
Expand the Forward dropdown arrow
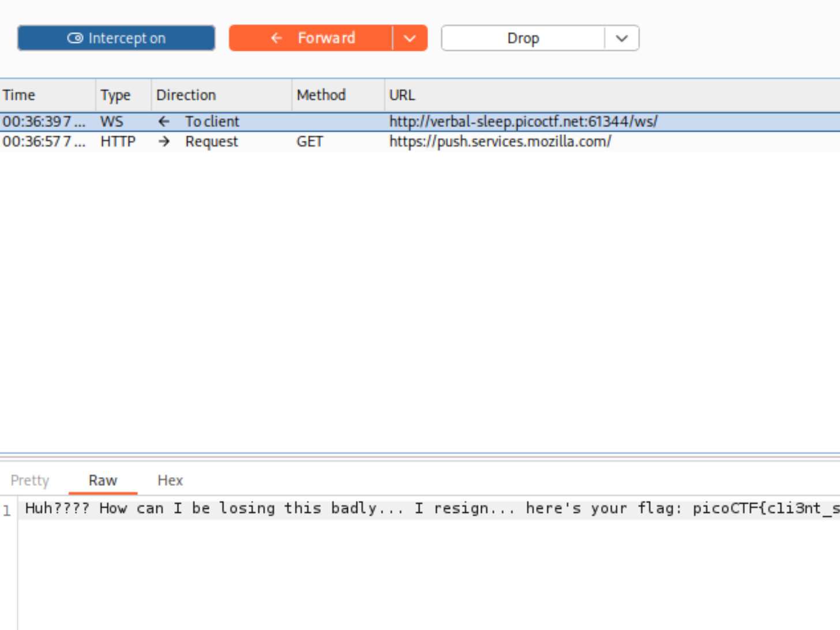410,38
